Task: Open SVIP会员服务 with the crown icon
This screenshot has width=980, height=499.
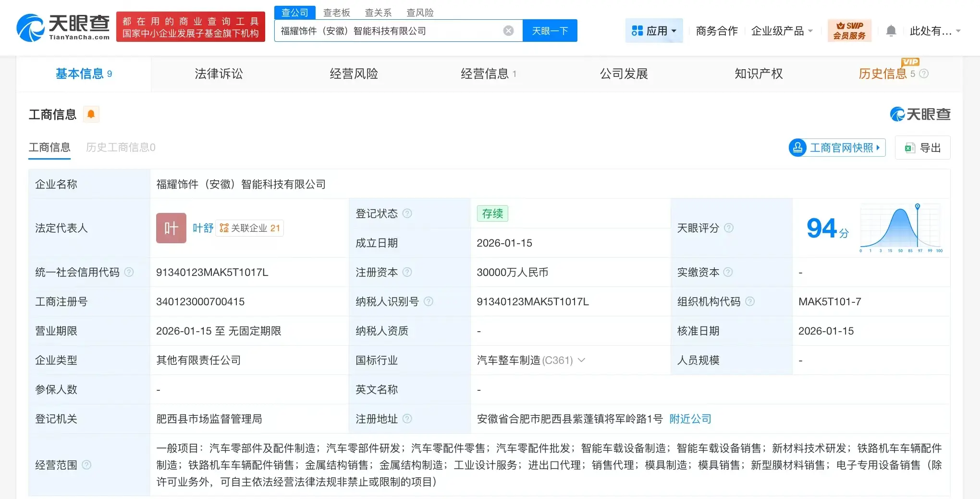Action: click(849, 30)
